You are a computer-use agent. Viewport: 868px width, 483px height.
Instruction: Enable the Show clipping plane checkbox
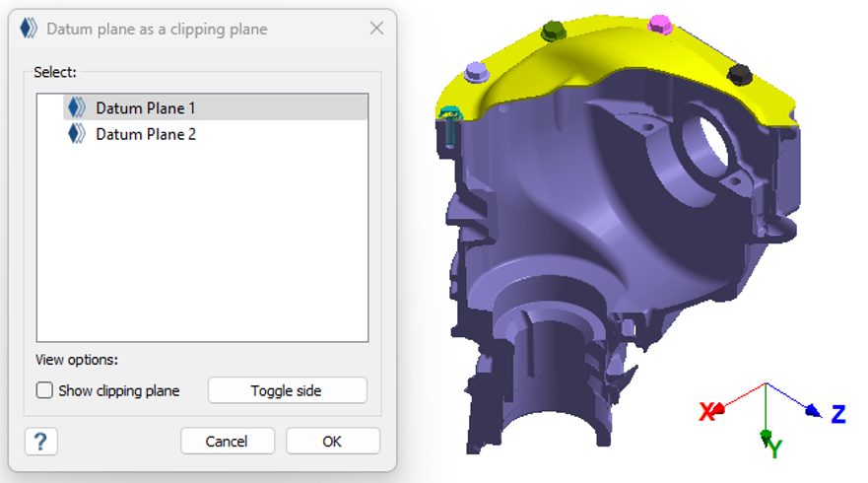click(44, 390)
